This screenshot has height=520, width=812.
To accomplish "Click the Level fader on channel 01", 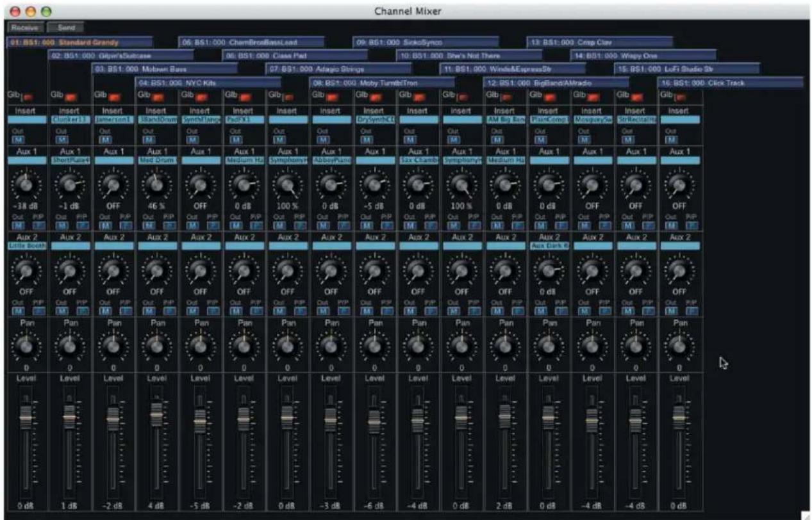I will pos(26,417).
